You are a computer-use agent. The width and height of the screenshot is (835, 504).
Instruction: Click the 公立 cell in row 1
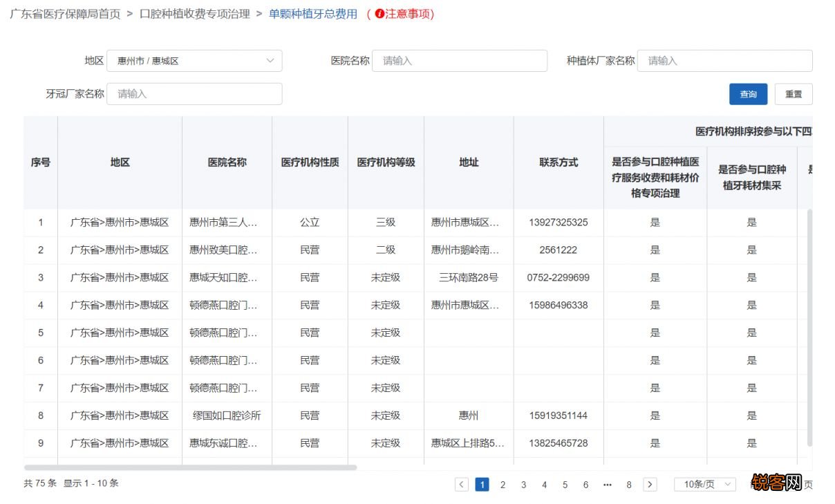point(310,223)
